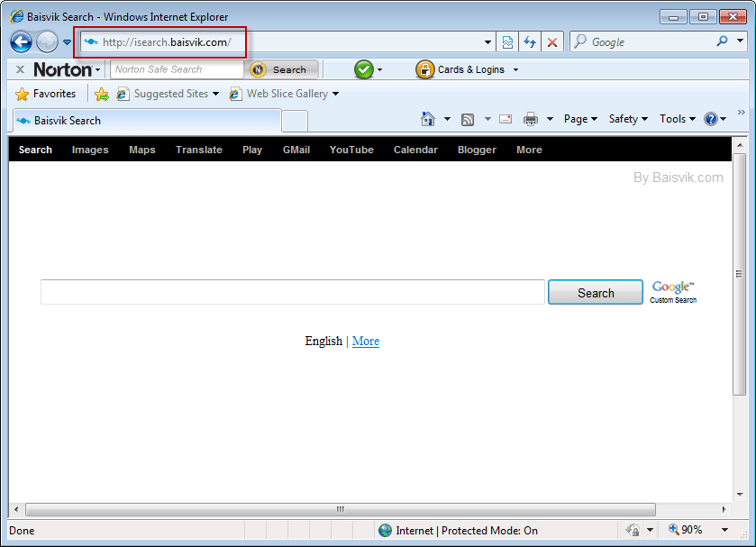Open the recent pages dropdown beside Forward

(x=67, y=42)
